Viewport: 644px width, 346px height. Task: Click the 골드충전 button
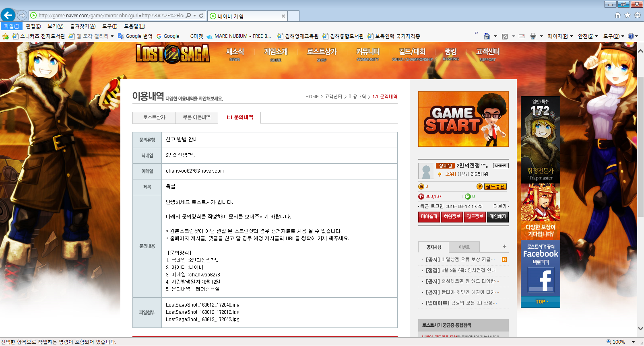pyautogui.click(x=495, y=186)
